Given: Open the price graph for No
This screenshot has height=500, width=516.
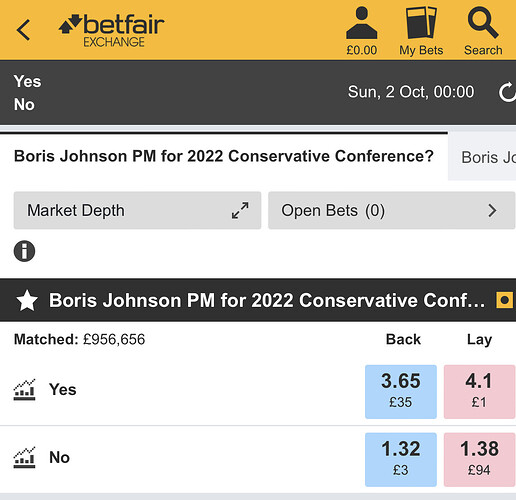Looking at the screenshot, I should coord(24,457).
